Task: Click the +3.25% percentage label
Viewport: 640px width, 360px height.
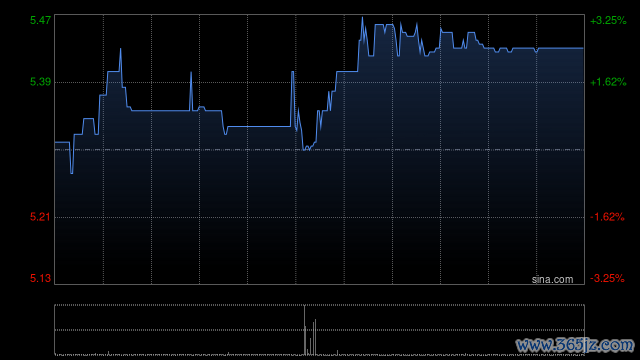Action: pos(608,20)
